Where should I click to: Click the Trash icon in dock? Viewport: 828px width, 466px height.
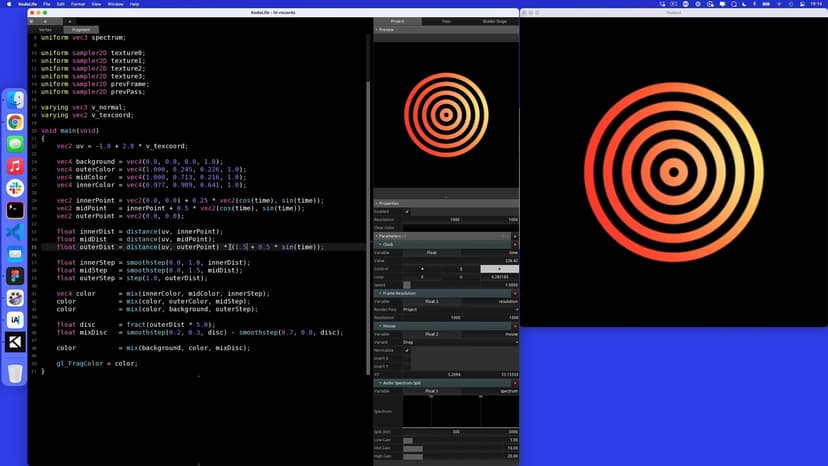click(15, 373)
